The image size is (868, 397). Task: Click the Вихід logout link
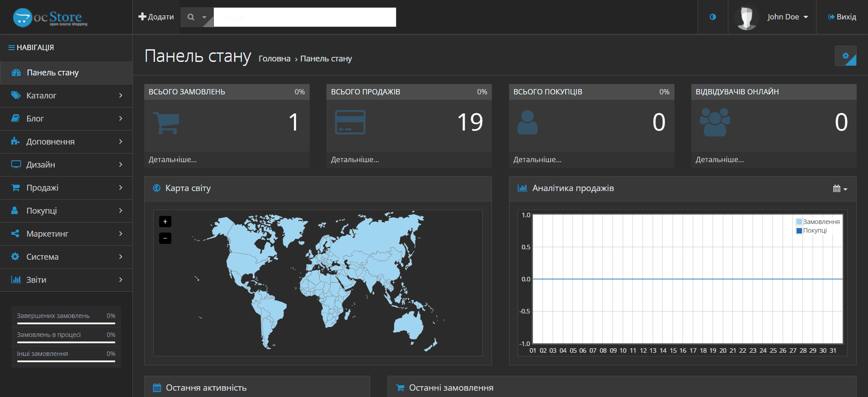[x=842, y=17]
